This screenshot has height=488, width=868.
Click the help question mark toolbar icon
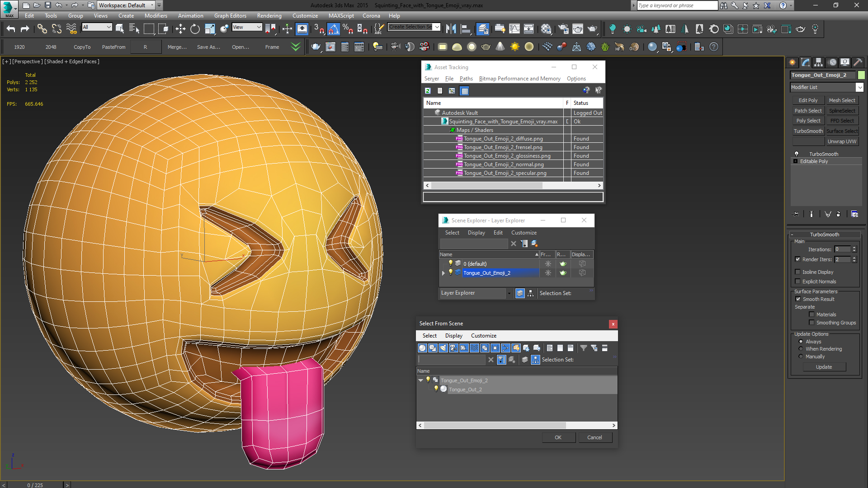point(714,47)
